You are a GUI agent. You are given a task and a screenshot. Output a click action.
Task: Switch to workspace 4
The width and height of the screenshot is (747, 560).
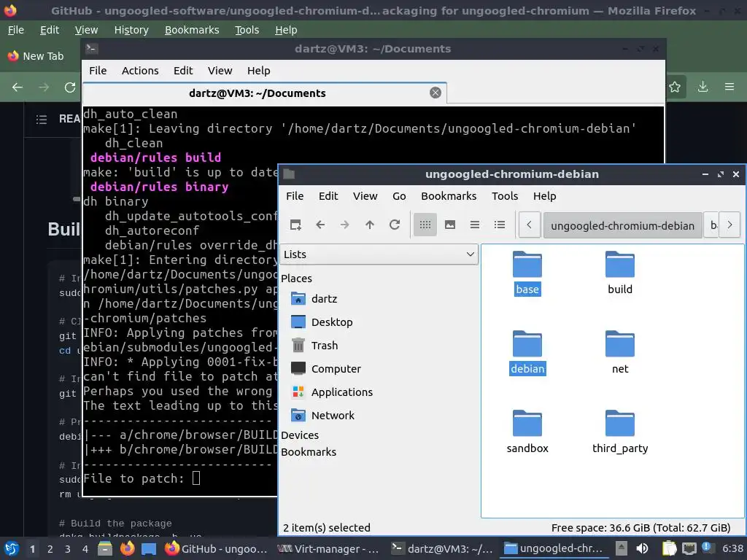click(85, 549)
